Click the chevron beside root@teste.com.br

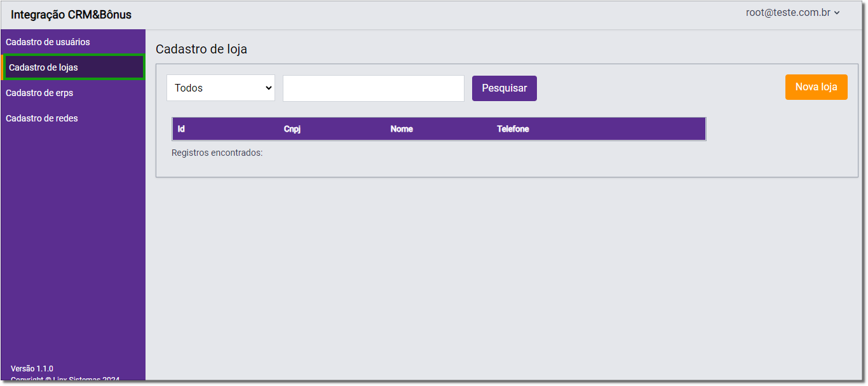(837, 13)
